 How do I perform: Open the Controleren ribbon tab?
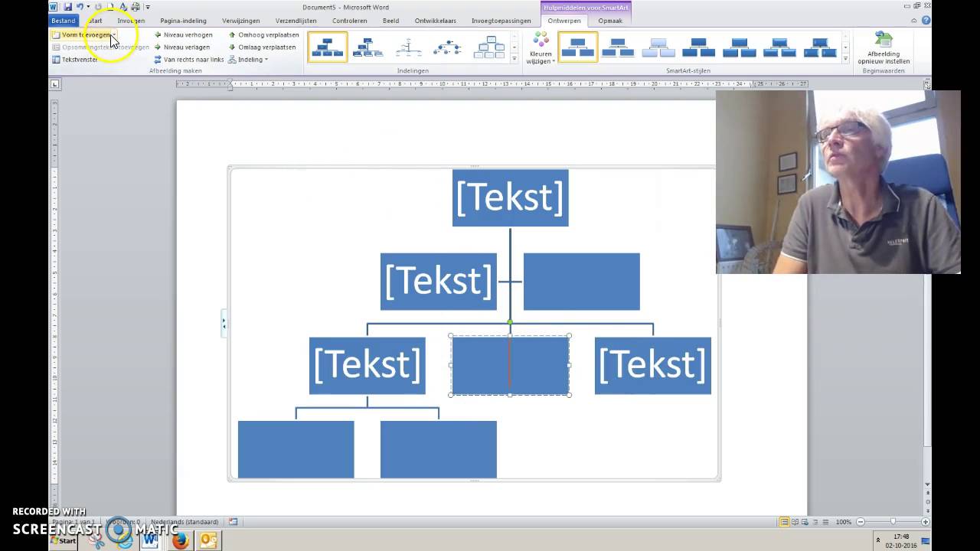pos(349,21)
